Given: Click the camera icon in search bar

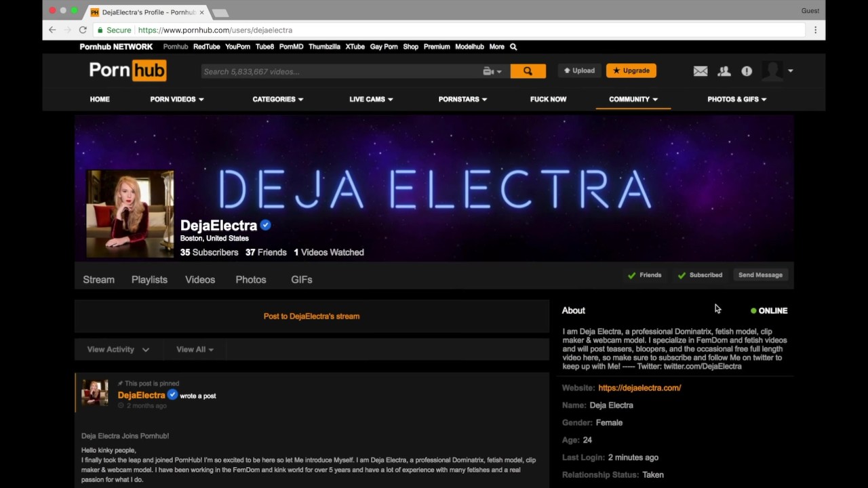Looking at the screenshot, I should [492, 71].
